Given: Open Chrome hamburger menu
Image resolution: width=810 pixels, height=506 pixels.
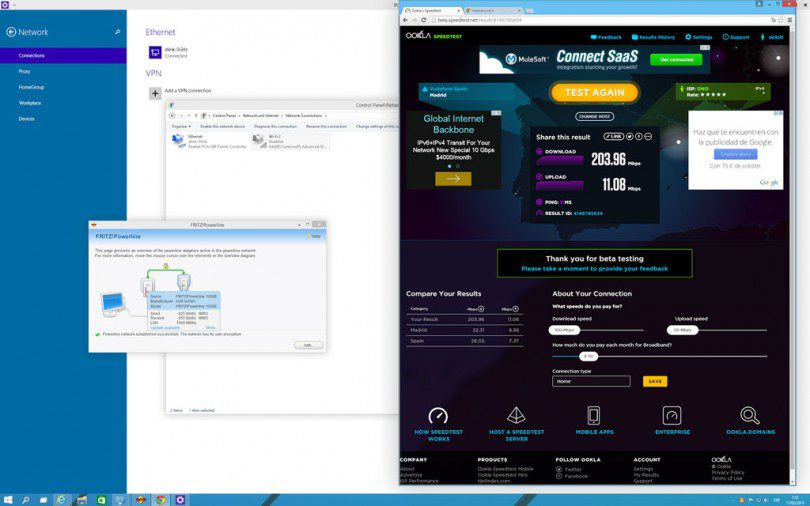Looking at the screenshot, I should pos(789,20).
